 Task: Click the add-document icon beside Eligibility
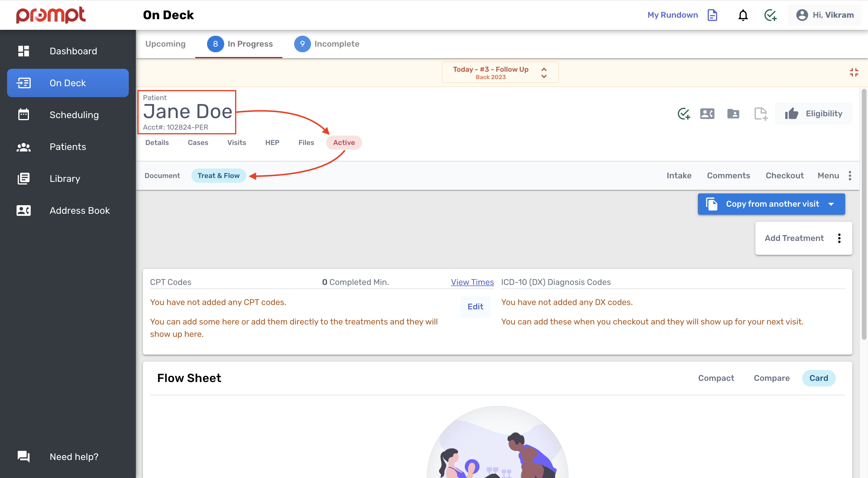(x=761, y=114)
